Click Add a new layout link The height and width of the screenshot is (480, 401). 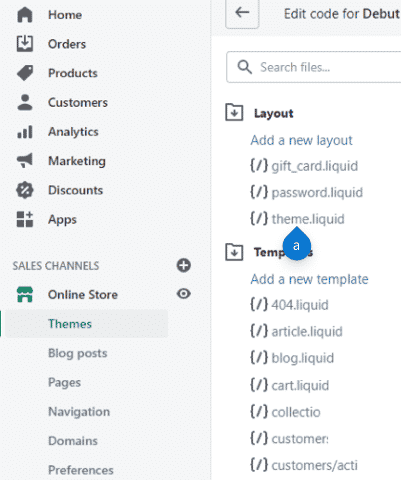pos(301,140)
